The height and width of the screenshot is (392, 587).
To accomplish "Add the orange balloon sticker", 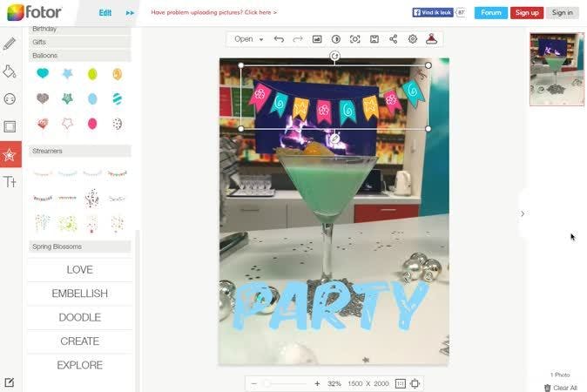I will click(x=118, y=74).
